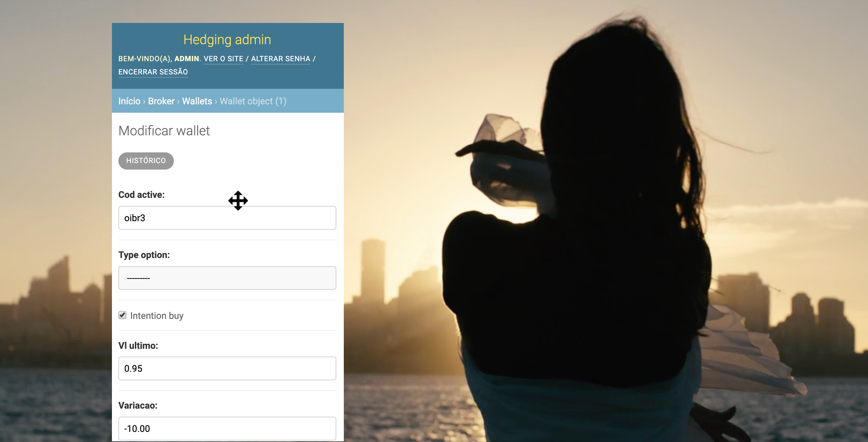Click the Variacao label
Viewport: 868px width, 442px height.
tap(138, 405)
